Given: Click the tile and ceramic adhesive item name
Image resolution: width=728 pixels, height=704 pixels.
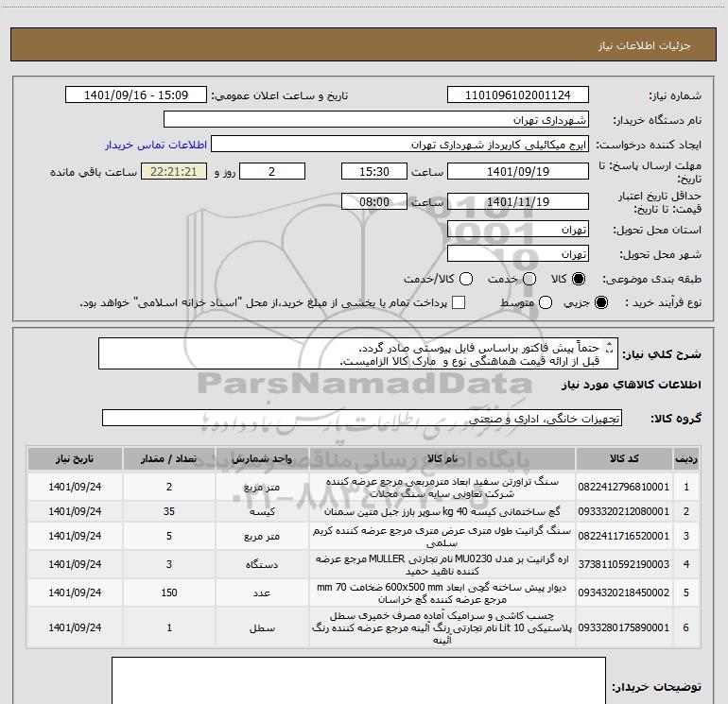Looking at the screenshot, I should pyautogui.click(x=442, y=627).
